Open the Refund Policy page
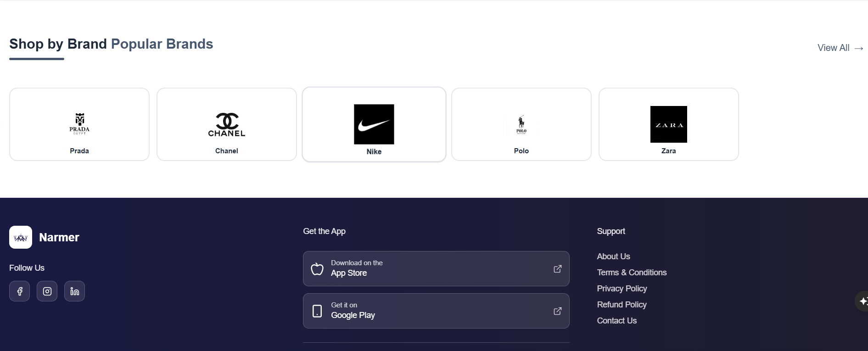The width and height of the screenshot is (868, 351). click(622, 305)
